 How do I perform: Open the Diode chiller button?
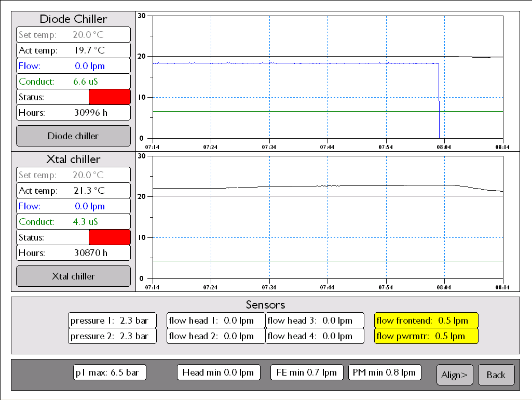click(x=73, y=136)
